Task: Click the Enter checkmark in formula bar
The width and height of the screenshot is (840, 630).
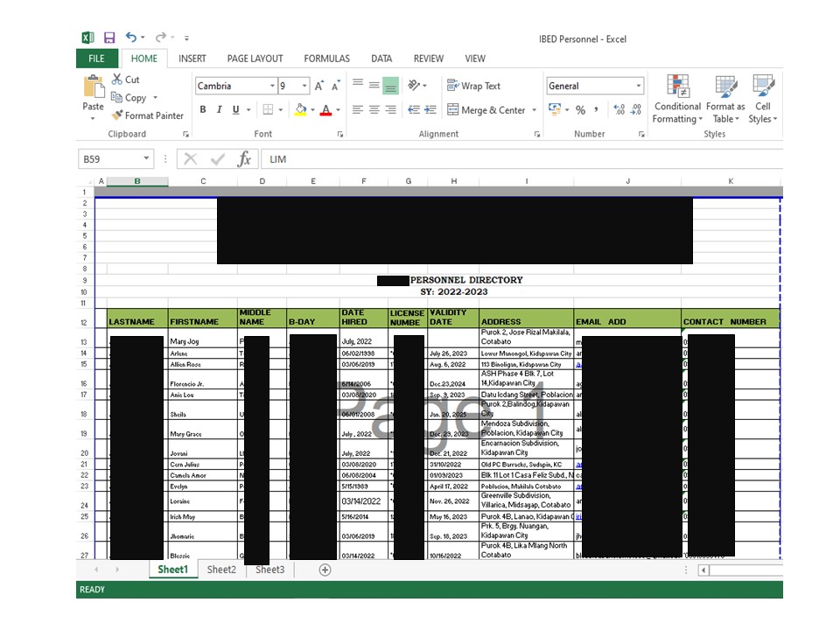Action: coord(218,158)
